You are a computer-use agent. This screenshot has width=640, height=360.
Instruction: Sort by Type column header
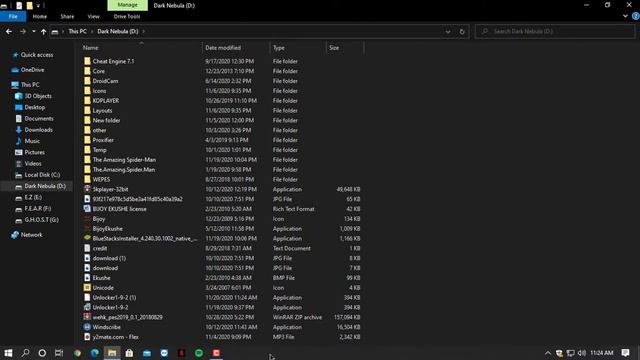(279, 48)
